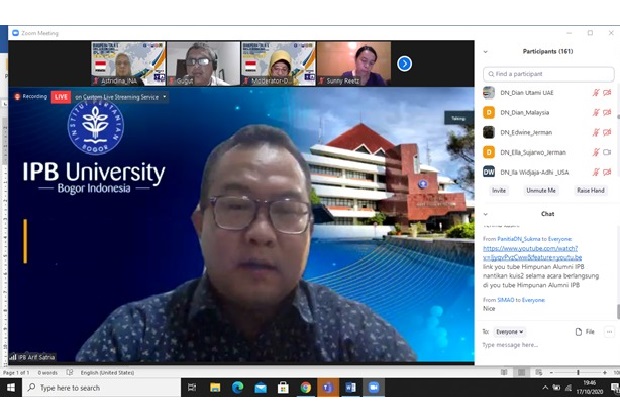Open File Explorer from the taskbar
The image size is (620, 413).
[x=215, y=388]
